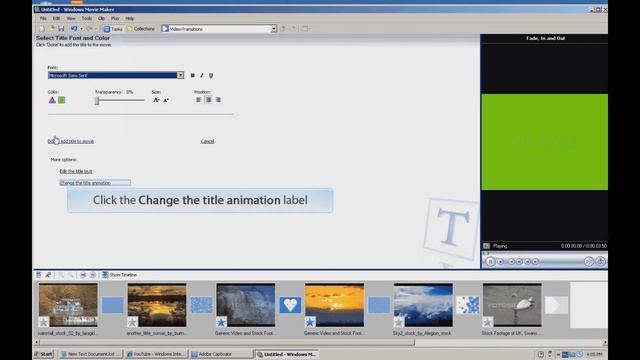The width and height of the screenshot is (640, 360).
Task: Click the Undo arrow icon
Action: 74,29
